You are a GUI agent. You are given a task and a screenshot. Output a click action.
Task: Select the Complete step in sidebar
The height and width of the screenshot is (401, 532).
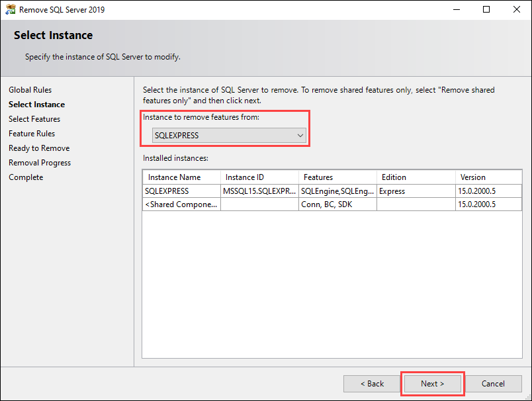point(26,177)
